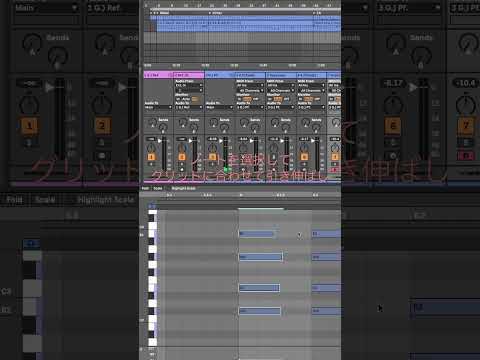
Task: Disarm the red record arm on track 7
Action: 335,171
